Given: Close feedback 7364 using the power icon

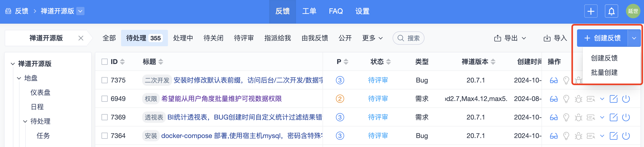Looking at the screenshot, I should point(626,136).
